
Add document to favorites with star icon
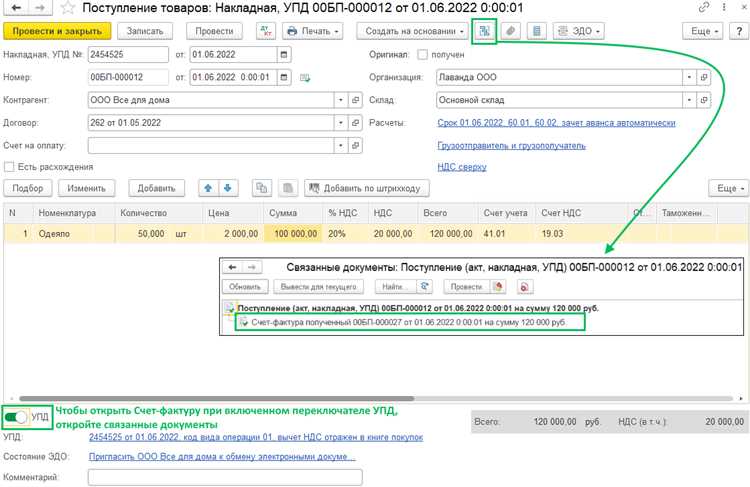tap(68, 8)
